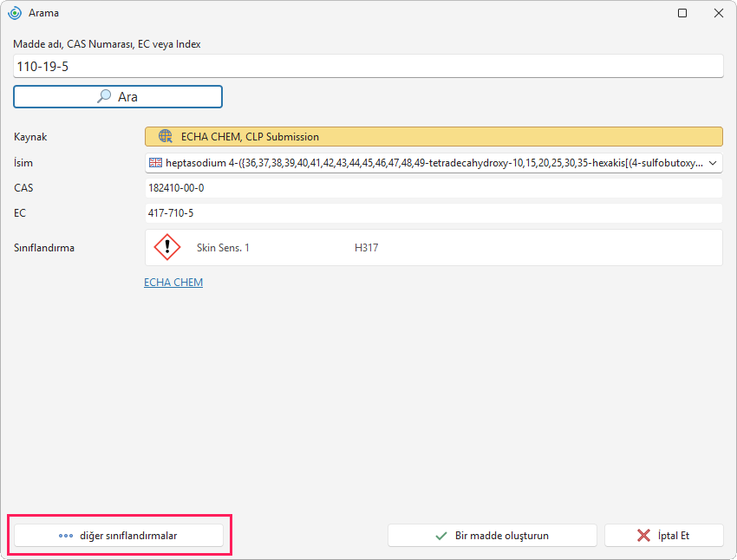Click the magnifying glass search icon

coord(104,96)
